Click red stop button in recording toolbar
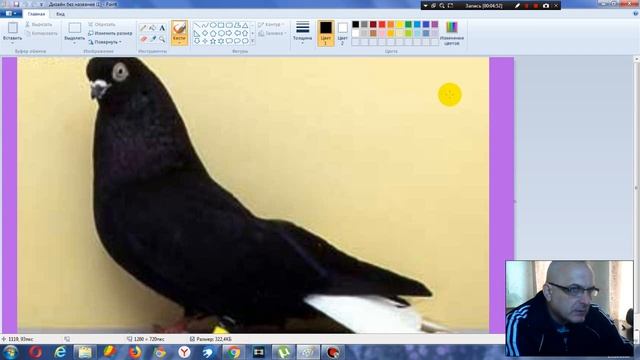 536,6
